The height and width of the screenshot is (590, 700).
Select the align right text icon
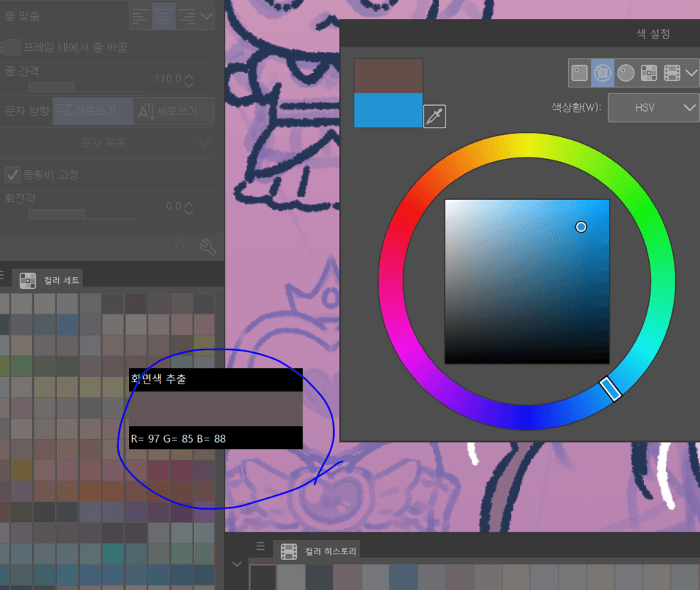pos(187,17)
